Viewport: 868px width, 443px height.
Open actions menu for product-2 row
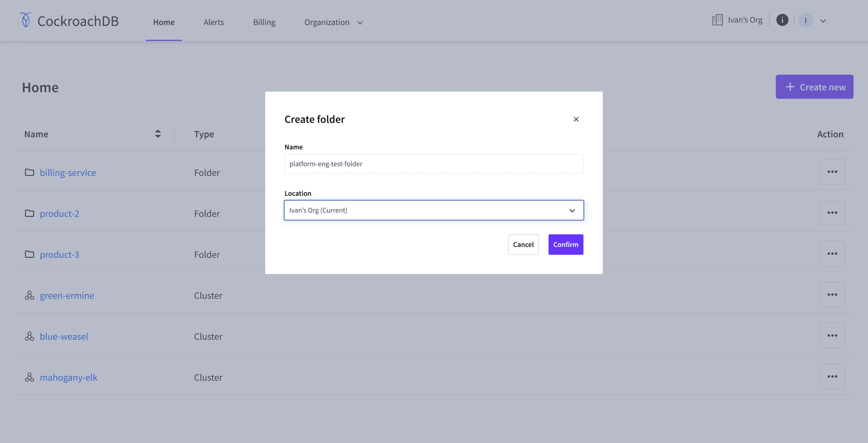(x=832, y=213)
